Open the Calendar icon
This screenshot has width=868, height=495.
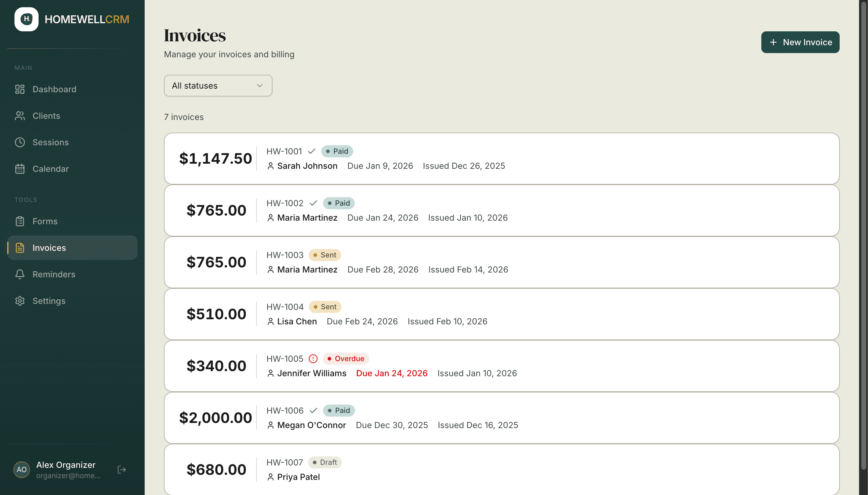(x=20, y=169)
